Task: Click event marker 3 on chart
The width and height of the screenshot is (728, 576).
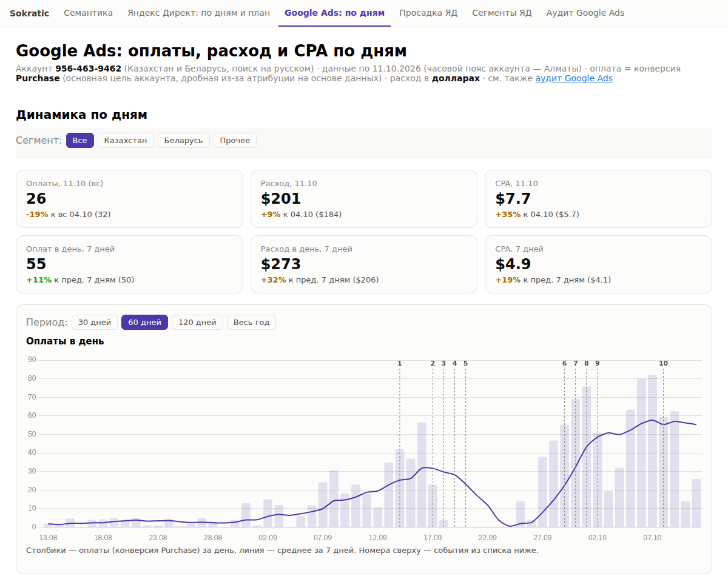Action: 443,363
